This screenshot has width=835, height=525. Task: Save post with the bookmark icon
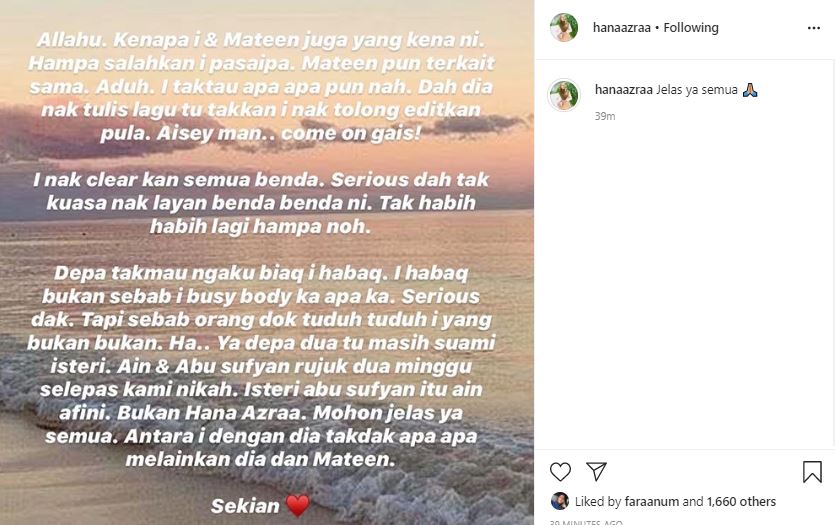point(812,472)
